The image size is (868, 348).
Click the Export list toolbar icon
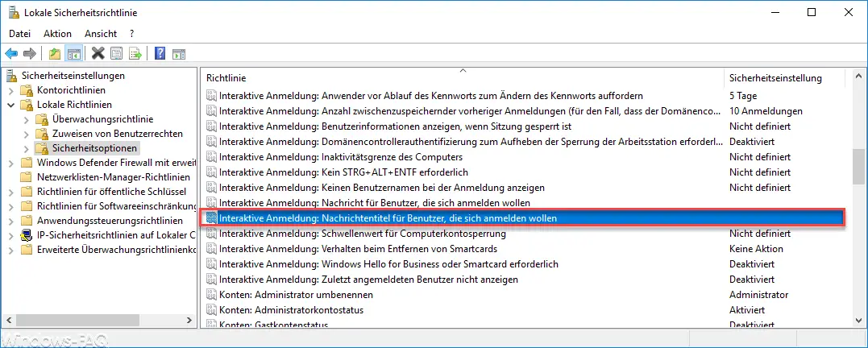coord(135,54)
